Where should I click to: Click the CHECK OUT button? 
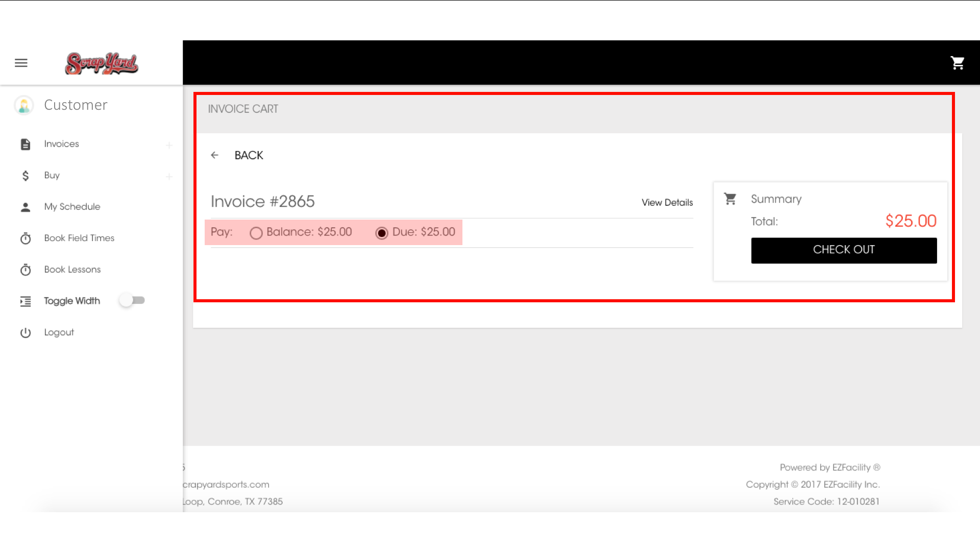point(844,250)
